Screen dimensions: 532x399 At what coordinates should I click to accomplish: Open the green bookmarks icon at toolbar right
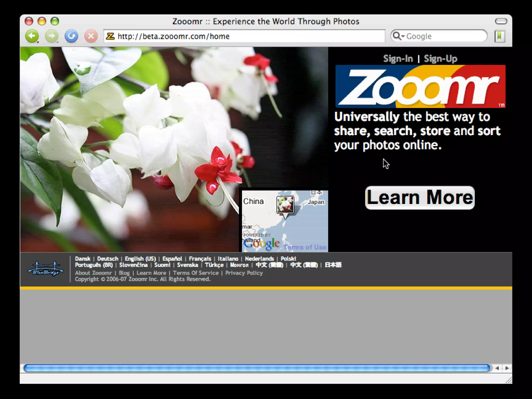(x=499, y=36)
